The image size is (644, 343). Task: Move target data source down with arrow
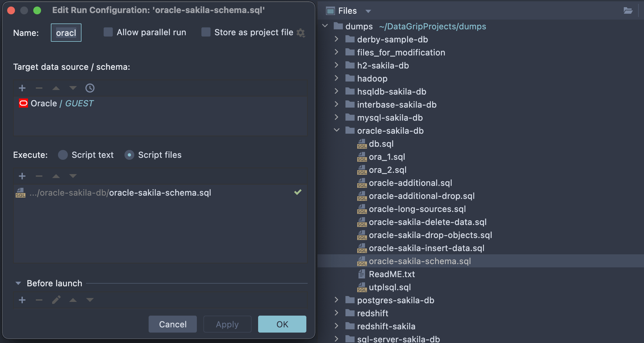click(73, 88)
